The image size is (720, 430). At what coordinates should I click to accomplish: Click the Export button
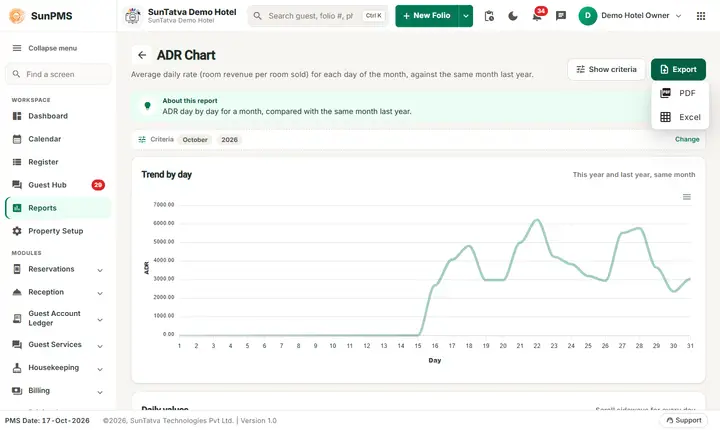[x=678, y=69]
